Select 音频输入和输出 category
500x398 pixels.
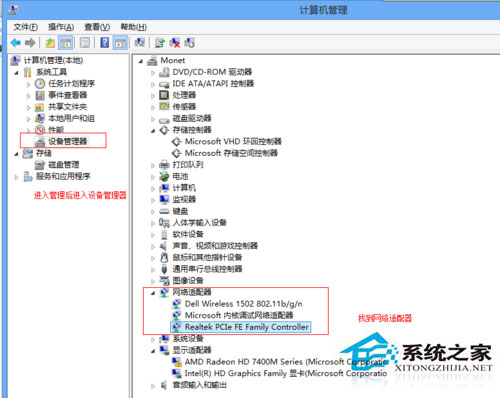tap(199, 385)
